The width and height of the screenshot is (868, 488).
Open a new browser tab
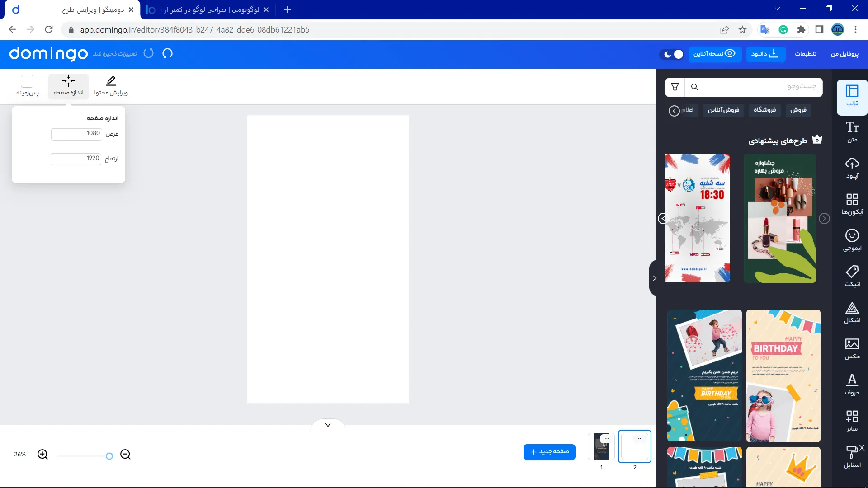coord(288,9)
